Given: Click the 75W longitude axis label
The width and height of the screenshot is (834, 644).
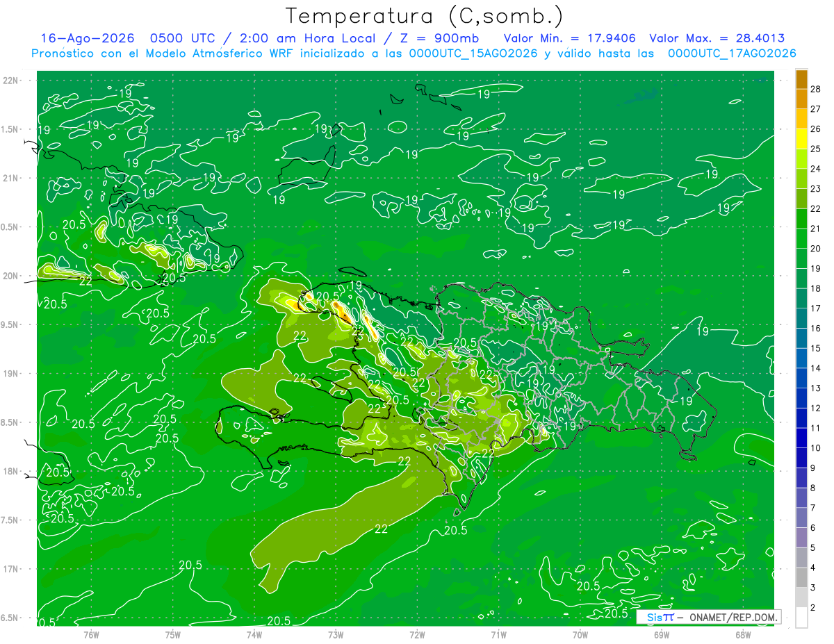Looking at the screenshot, I should [x=172, y=634].
